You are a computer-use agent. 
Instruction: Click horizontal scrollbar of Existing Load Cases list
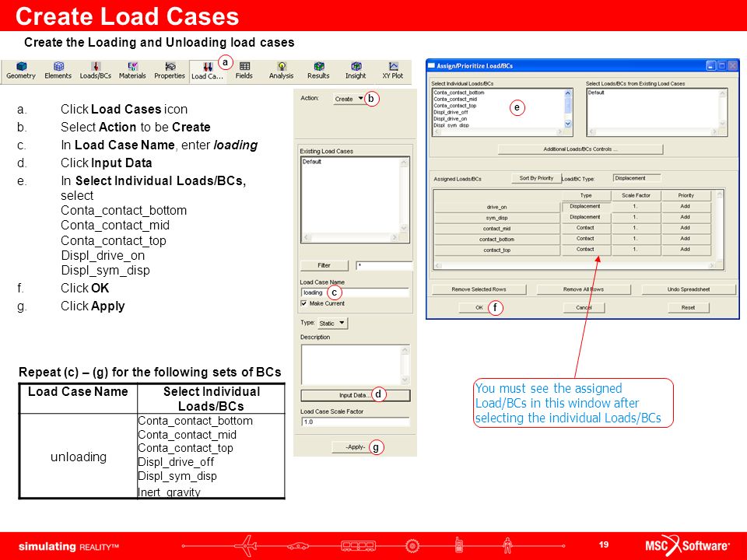[351, 237]
